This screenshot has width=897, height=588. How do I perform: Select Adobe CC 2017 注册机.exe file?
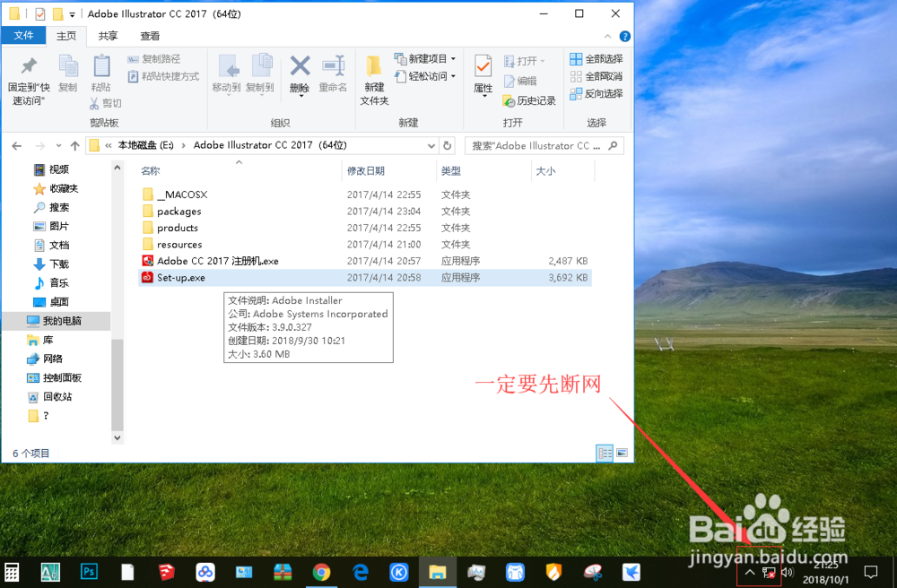365,261
